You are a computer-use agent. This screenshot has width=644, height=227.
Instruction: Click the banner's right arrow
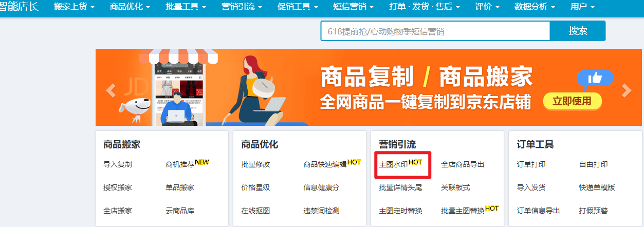point(627,90)
